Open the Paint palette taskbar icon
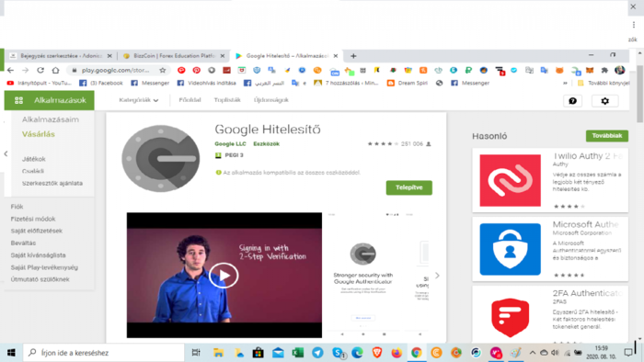 coord(516,353)
